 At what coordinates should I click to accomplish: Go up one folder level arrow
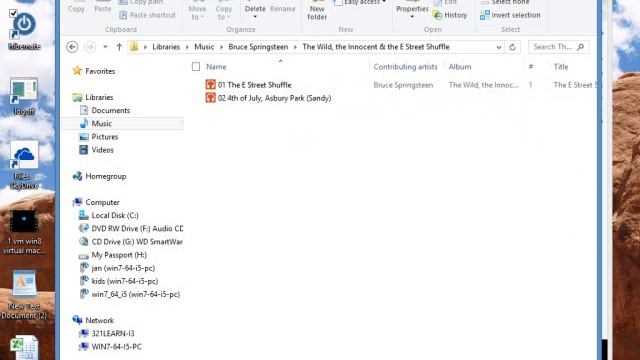tap(119, 47)
